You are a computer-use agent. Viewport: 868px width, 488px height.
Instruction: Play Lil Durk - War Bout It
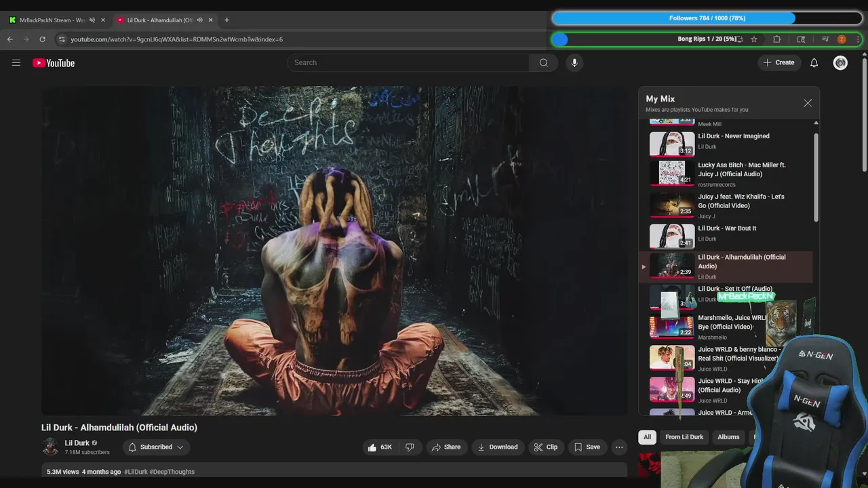726,236
